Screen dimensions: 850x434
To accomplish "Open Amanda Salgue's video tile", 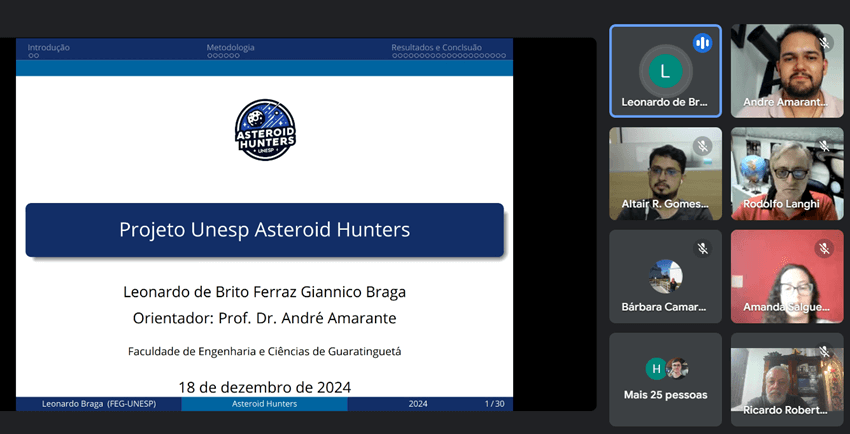I will [787, 276].
